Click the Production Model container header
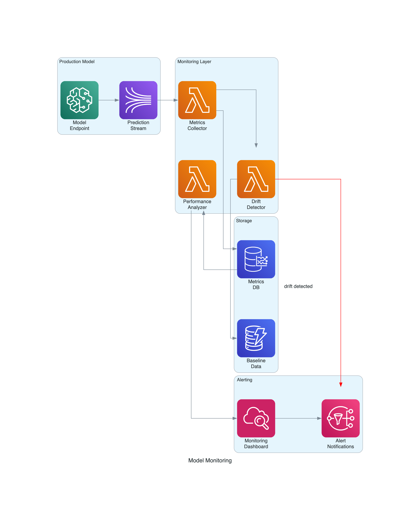The image size is (420, 520). (77, 62)
